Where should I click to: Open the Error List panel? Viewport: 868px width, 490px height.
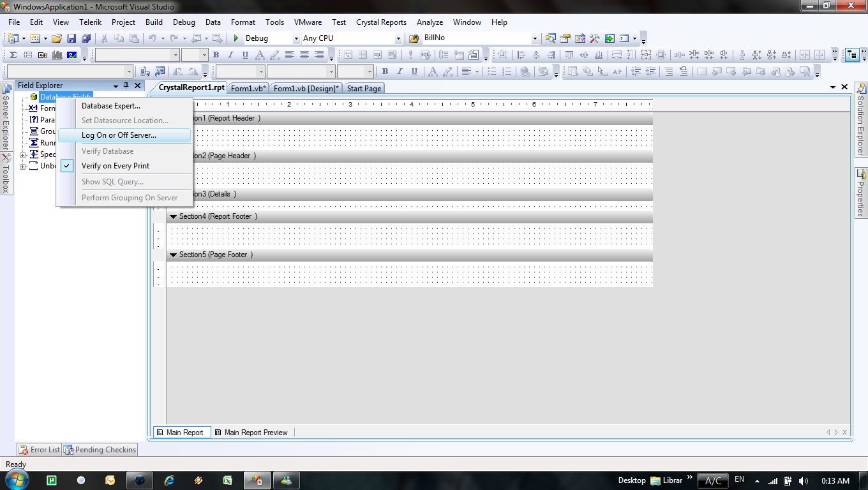click(40, 450)
